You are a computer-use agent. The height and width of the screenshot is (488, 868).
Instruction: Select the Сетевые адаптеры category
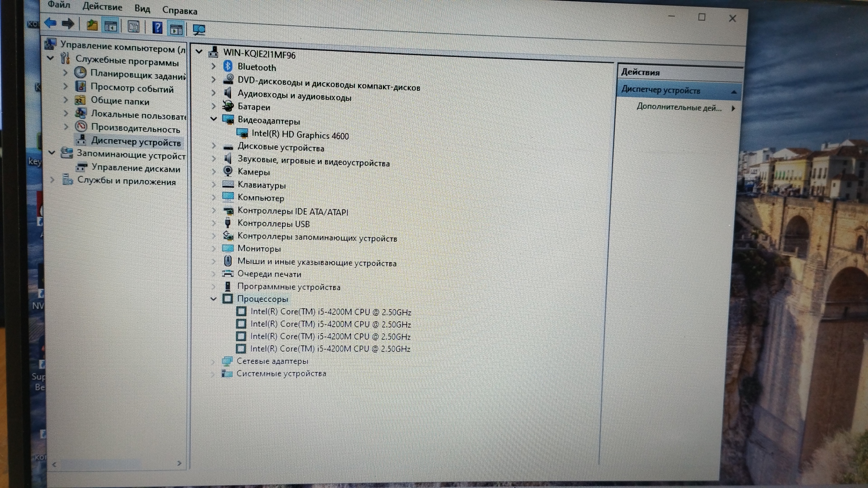click(272, 361)
